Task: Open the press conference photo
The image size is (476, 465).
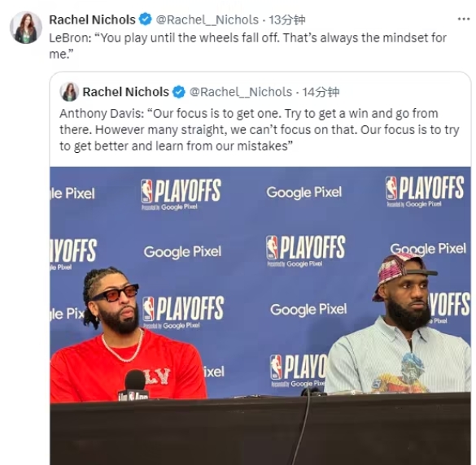Action: (x=260, y=315)
